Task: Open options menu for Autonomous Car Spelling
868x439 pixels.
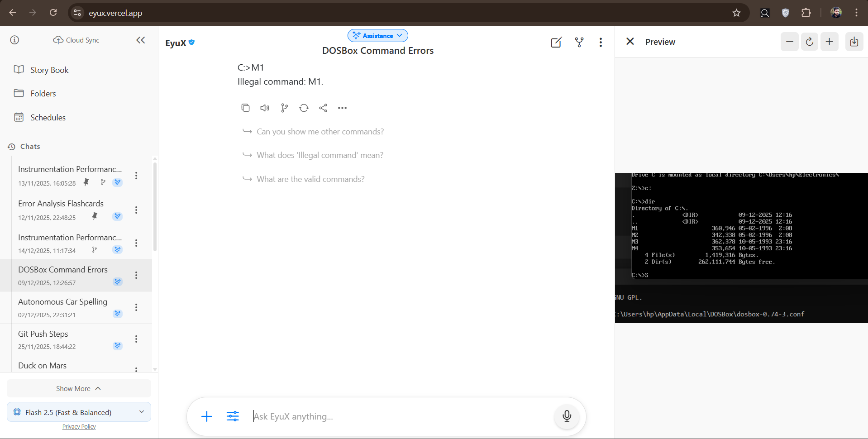Action: (x=136, y=307)
